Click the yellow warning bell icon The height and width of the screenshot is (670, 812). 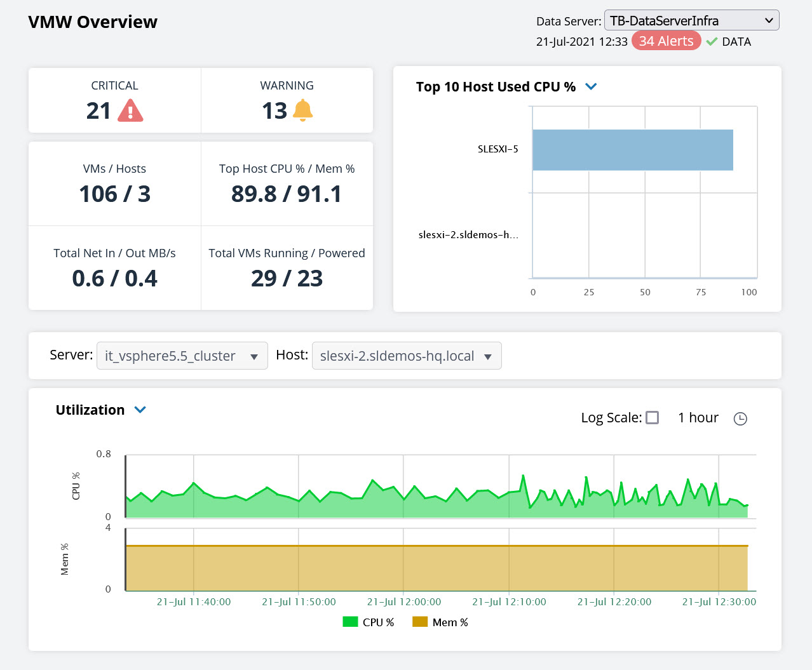302,111
